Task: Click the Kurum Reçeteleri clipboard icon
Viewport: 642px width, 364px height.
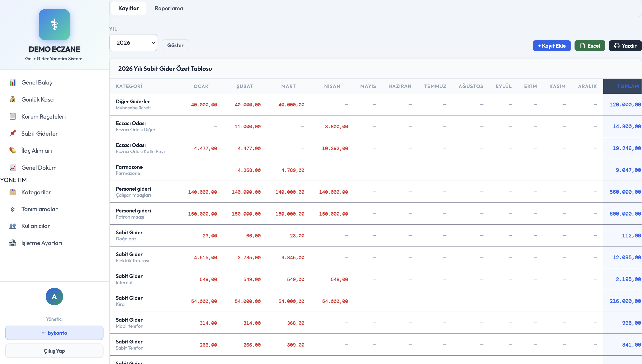Action: [x=12, y=117]
